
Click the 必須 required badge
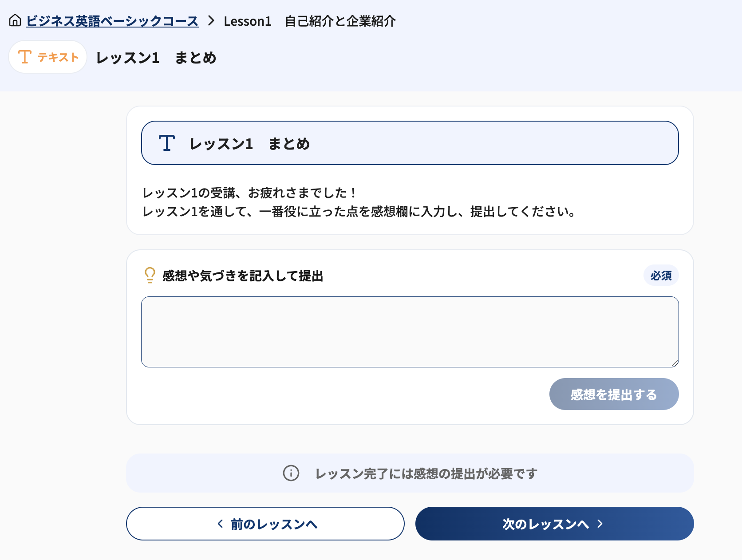pyautogui.click(x=661, y=276)
